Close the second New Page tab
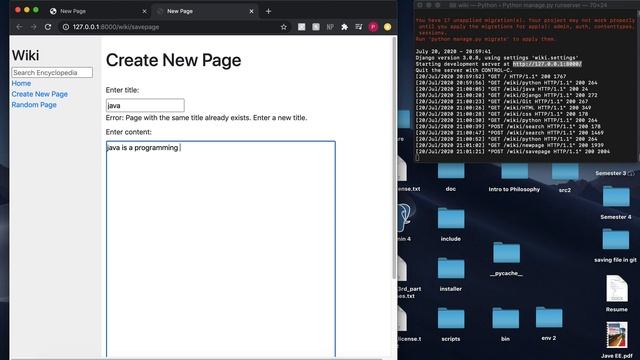640x360 pixels. (251, 11)
